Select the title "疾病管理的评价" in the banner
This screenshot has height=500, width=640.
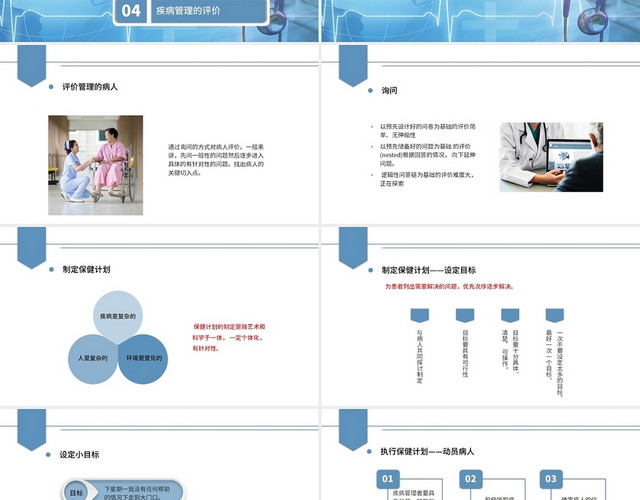click(x=188, y=11)
